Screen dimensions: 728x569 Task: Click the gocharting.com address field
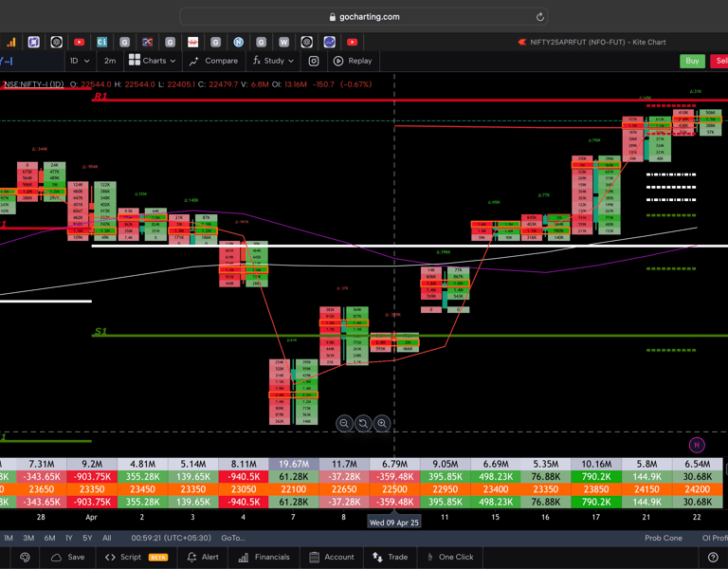click(364, 17)
